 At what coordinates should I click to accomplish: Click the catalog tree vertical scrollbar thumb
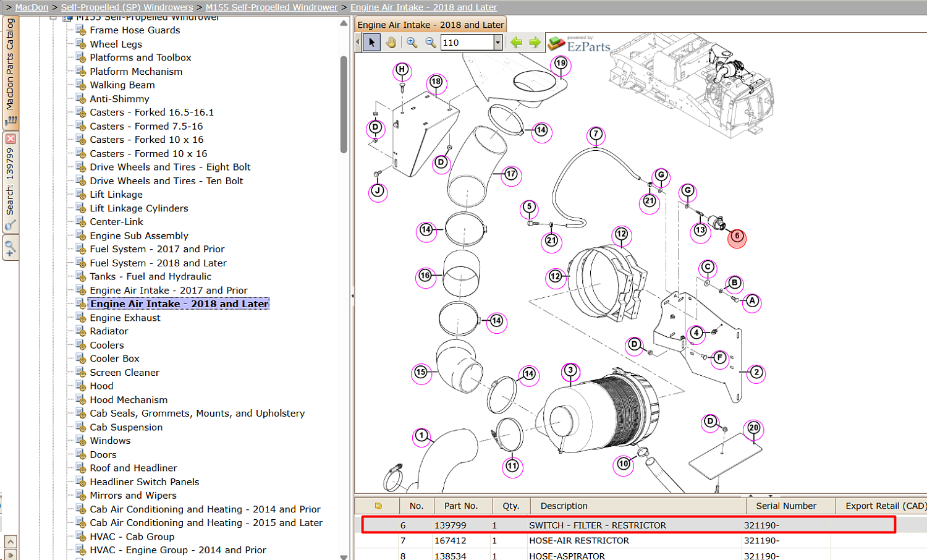pos(344,104)
